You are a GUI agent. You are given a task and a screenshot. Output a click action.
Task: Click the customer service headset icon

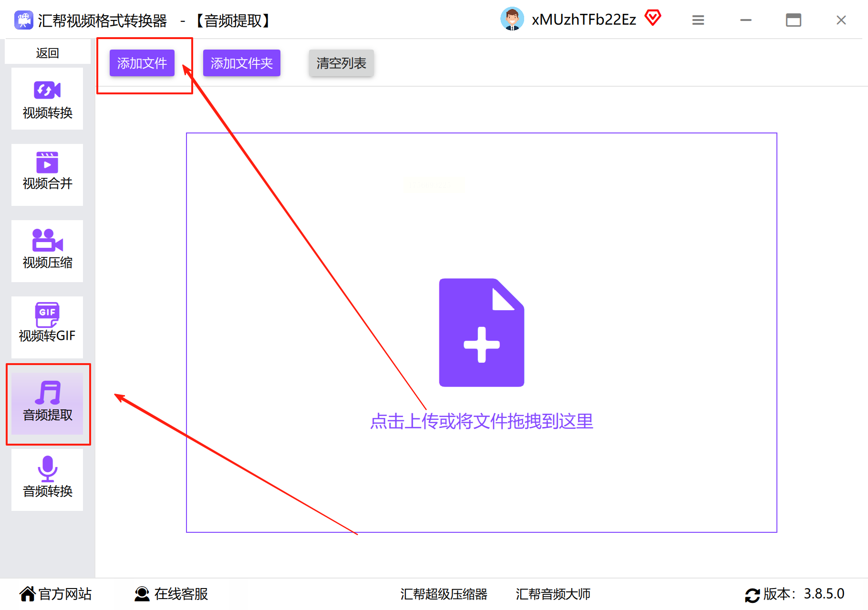pos(142,594)
